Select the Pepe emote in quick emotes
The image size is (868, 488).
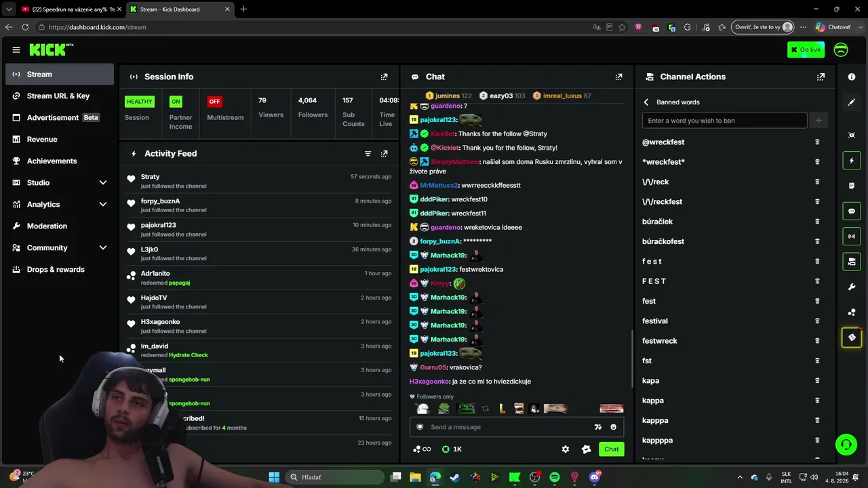point(467,409)
